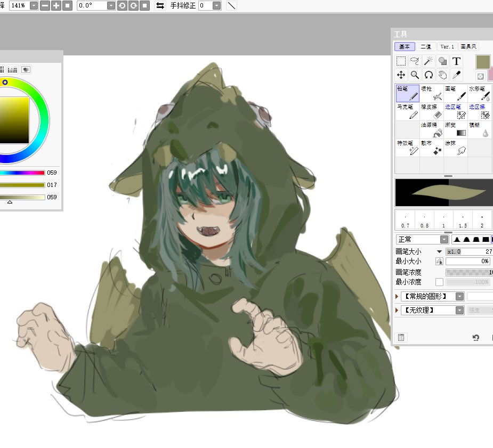Select the magic wand tool

coord(429,61)
